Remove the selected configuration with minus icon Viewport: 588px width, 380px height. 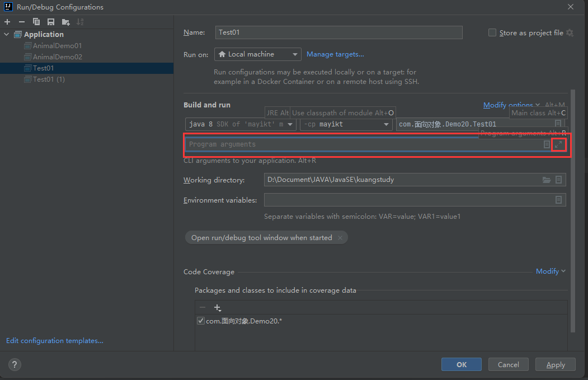click(x=22, y=22)
